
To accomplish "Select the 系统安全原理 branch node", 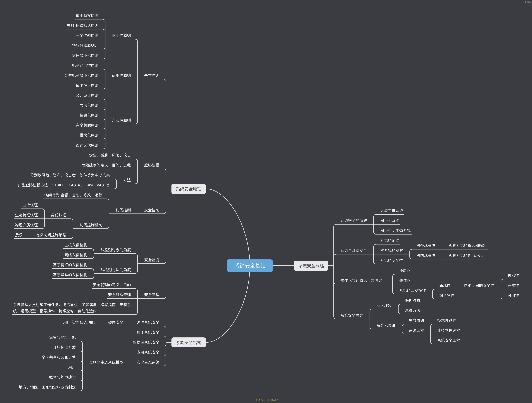I will tap(188, 189).
